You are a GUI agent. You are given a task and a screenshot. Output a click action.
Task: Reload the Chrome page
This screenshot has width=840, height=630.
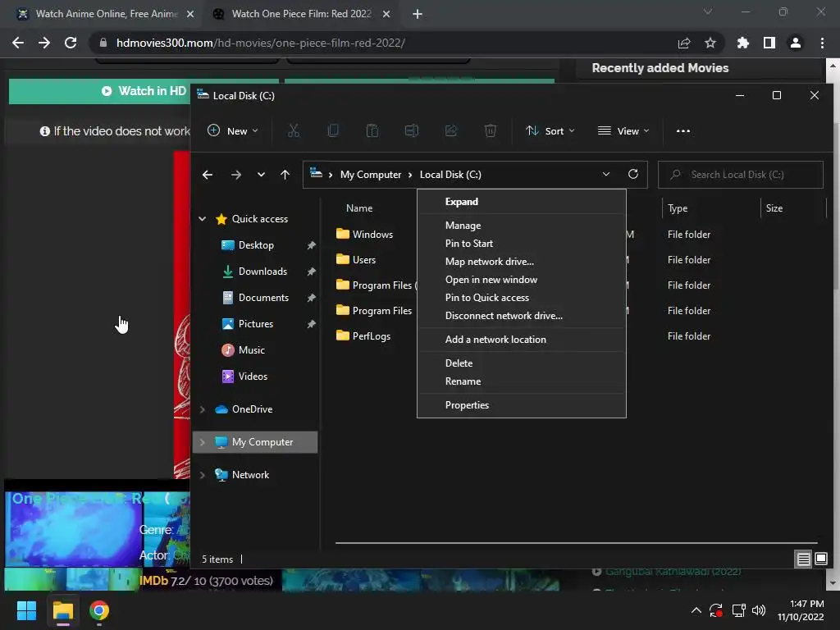pyautogui.click(x=71, y=43)
